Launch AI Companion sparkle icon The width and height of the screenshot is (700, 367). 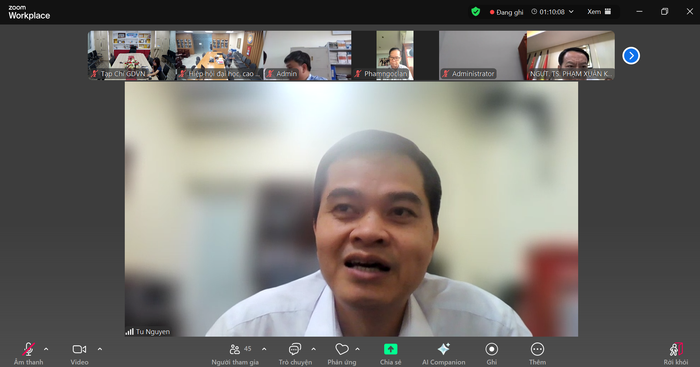coord(444,349)
